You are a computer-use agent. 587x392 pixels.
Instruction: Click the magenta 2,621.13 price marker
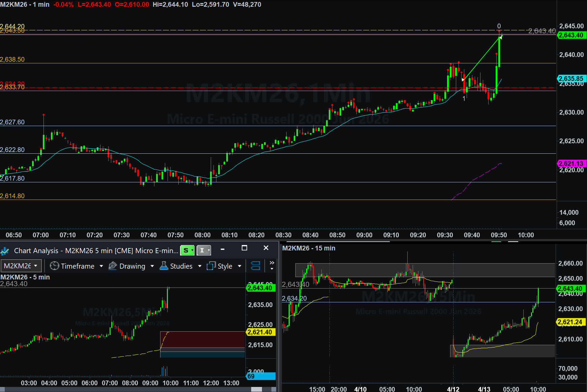coord(571,163)
